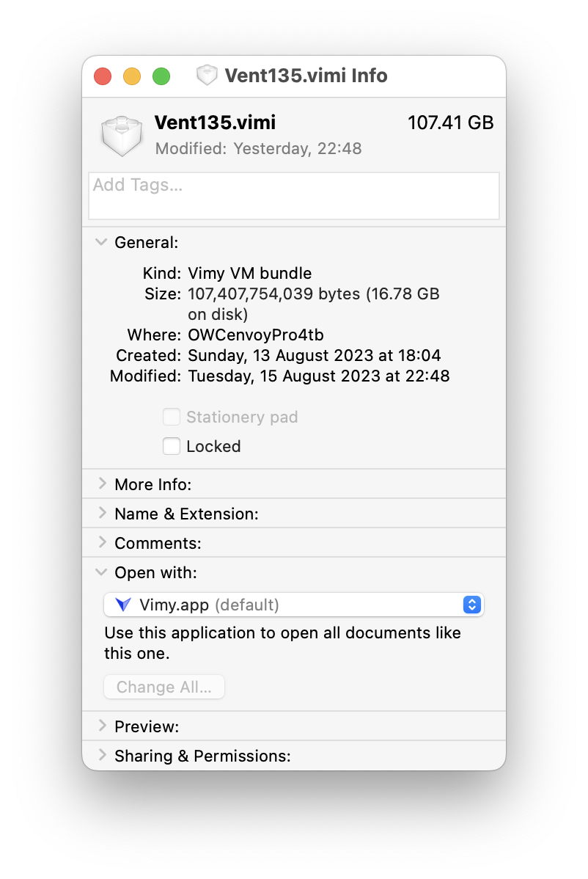Image resolution: width=588 pixels, height=879 pixels.
Task: Expand the Comments section
Action: point(102,543)
